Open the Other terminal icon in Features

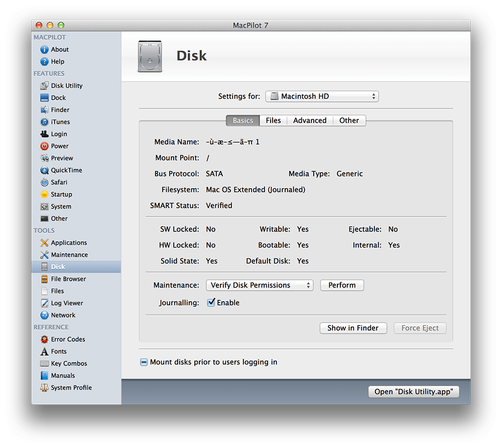click(x=44, y=219)
